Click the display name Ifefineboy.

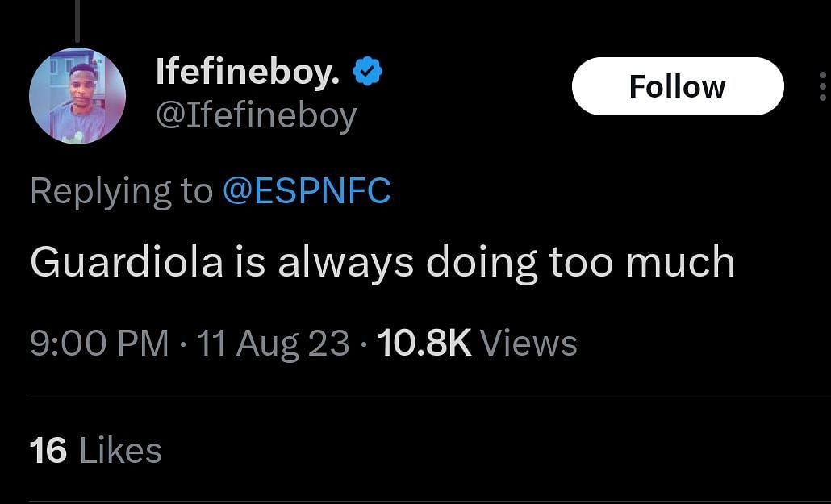[248, 74]
